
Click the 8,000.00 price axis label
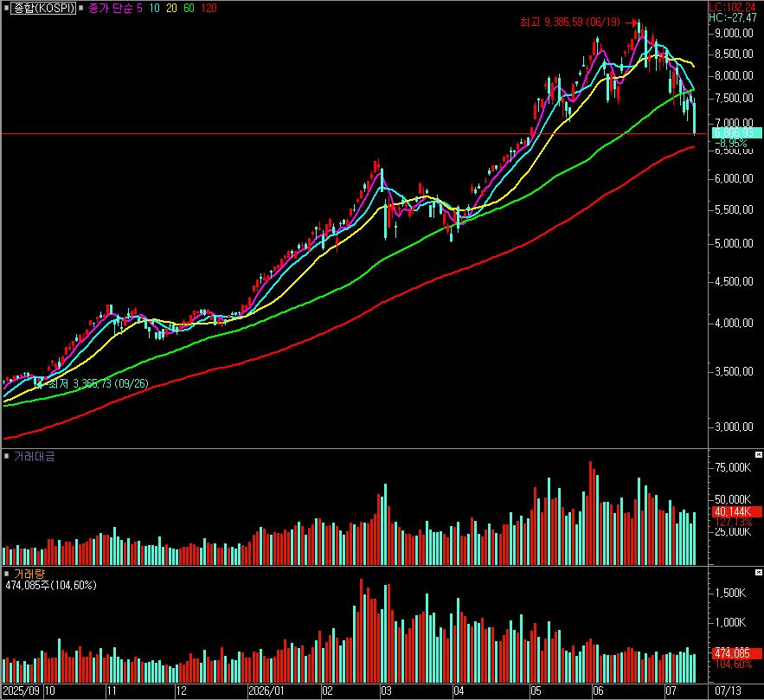click(734, 75)
